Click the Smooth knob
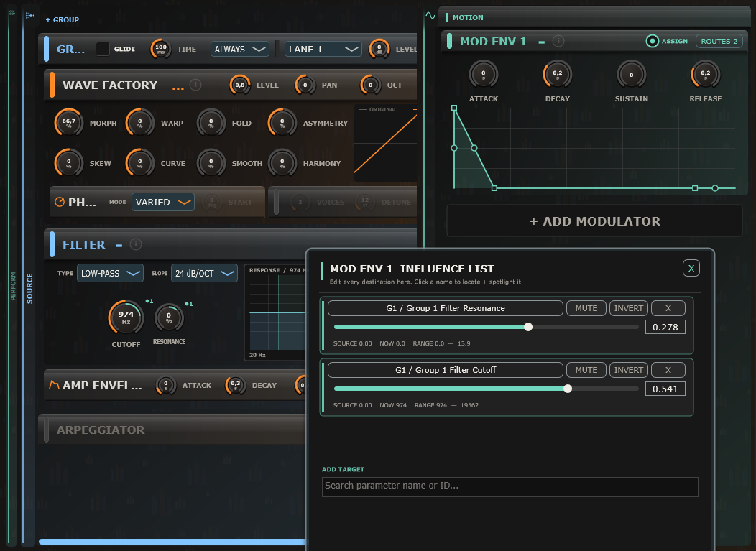The image size is (756, 551). coord(211,163)
